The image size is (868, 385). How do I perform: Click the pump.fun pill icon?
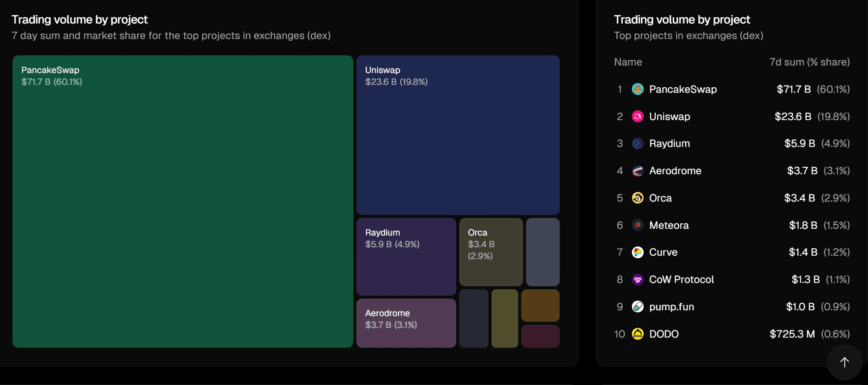pyautogui.click(x=637, y=306)
